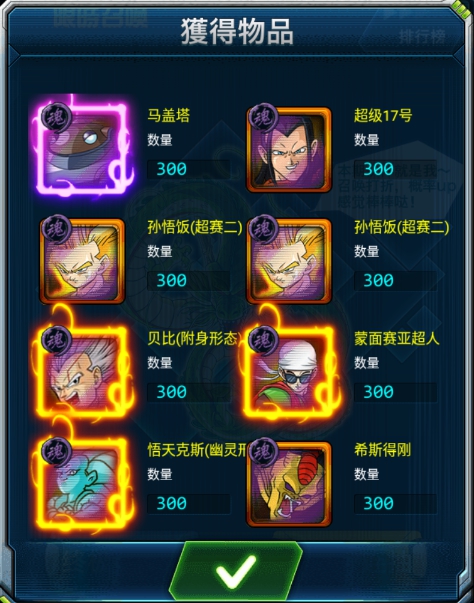The width and height of the screenshot is (474, 603).
Task: Select the 悟天克斯 ghost form icon
Action: tap(83, 483)
